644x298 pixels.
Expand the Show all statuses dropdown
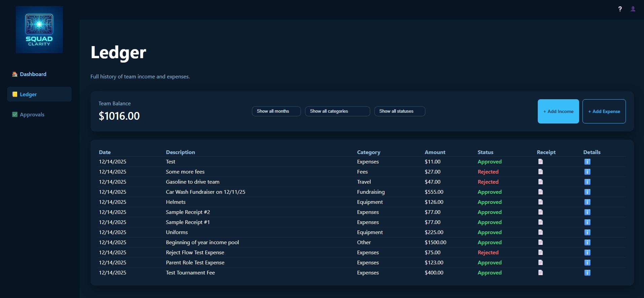coord(400,111)
